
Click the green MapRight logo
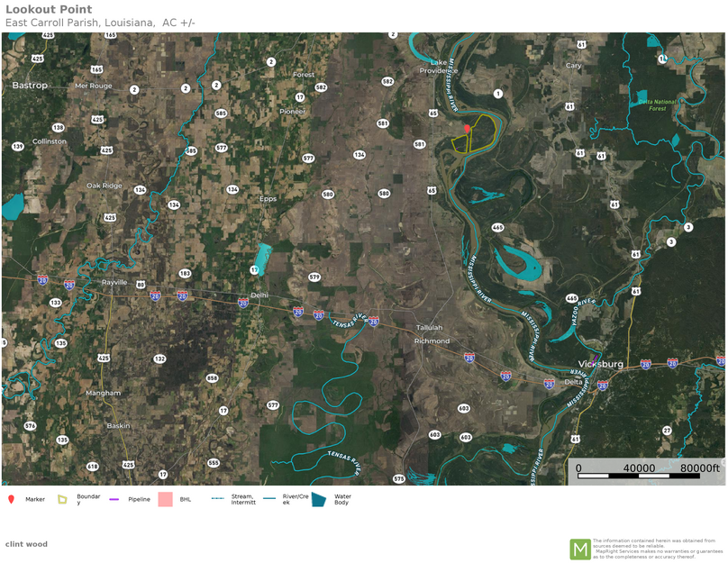click(x=579, y=549)
